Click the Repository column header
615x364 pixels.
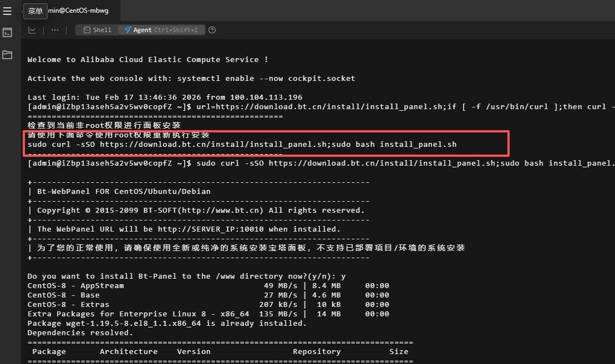point(317,352)
